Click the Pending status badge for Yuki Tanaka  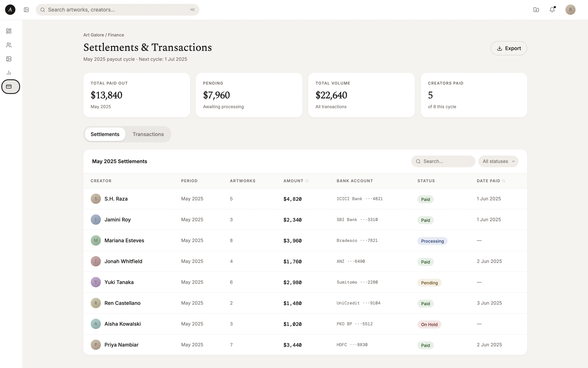point(429,283)
